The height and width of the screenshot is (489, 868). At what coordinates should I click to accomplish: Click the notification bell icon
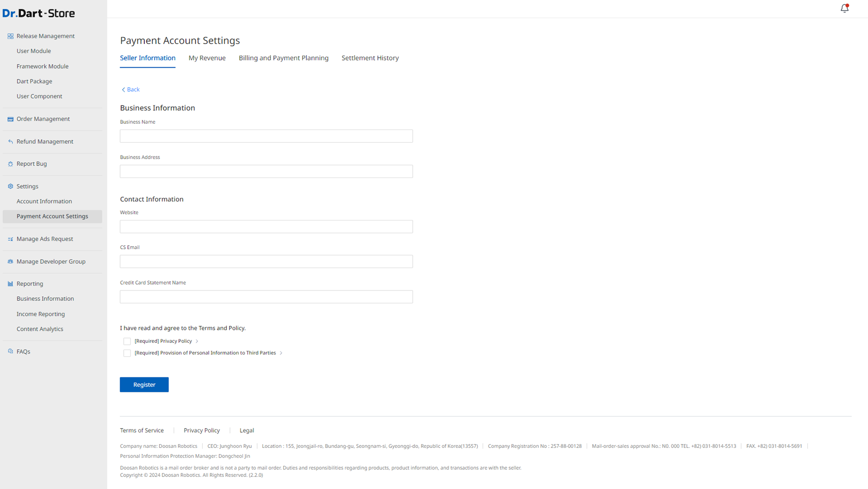[844, 8]
